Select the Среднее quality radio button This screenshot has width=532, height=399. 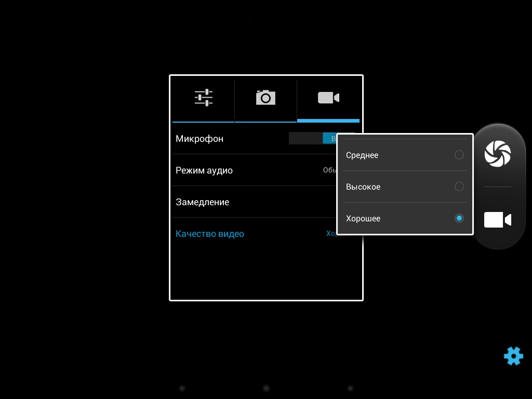pyautogui.click(x=459, y=155)
